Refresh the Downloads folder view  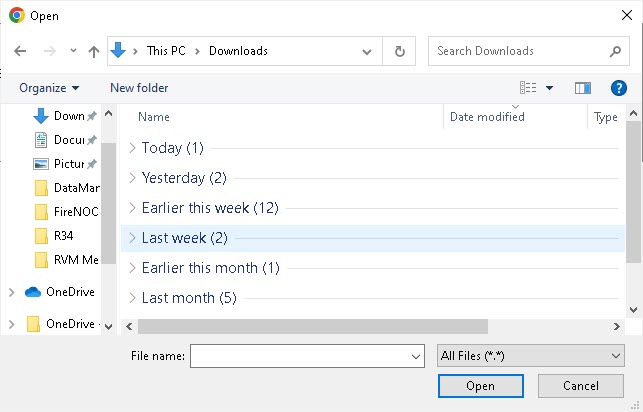coord(400,51)
